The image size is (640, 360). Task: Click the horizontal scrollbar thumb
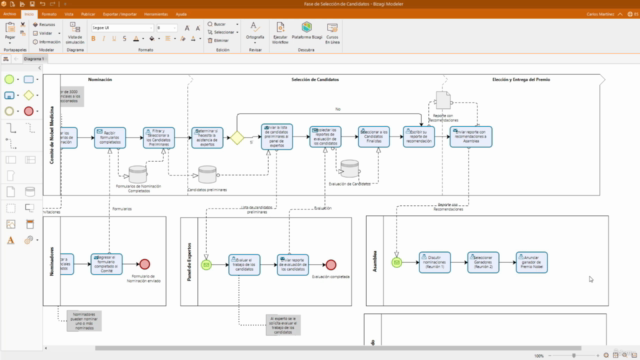[338, 348]
